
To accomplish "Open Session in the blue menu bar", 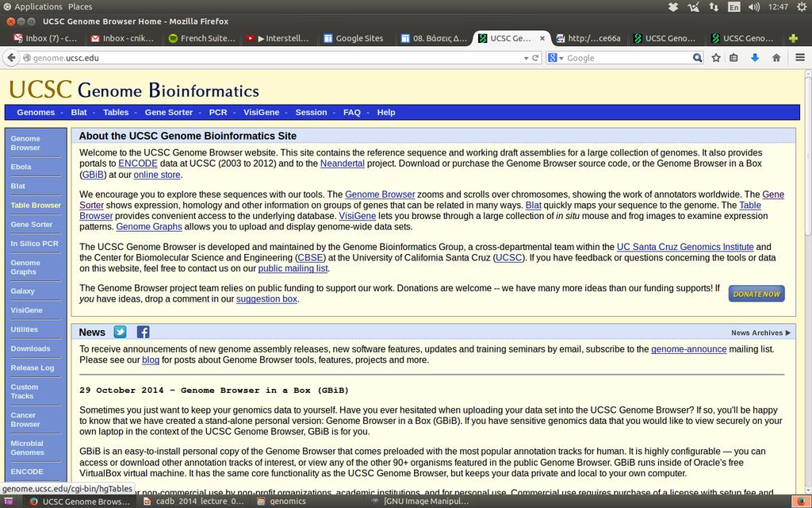I will [311, 112].
